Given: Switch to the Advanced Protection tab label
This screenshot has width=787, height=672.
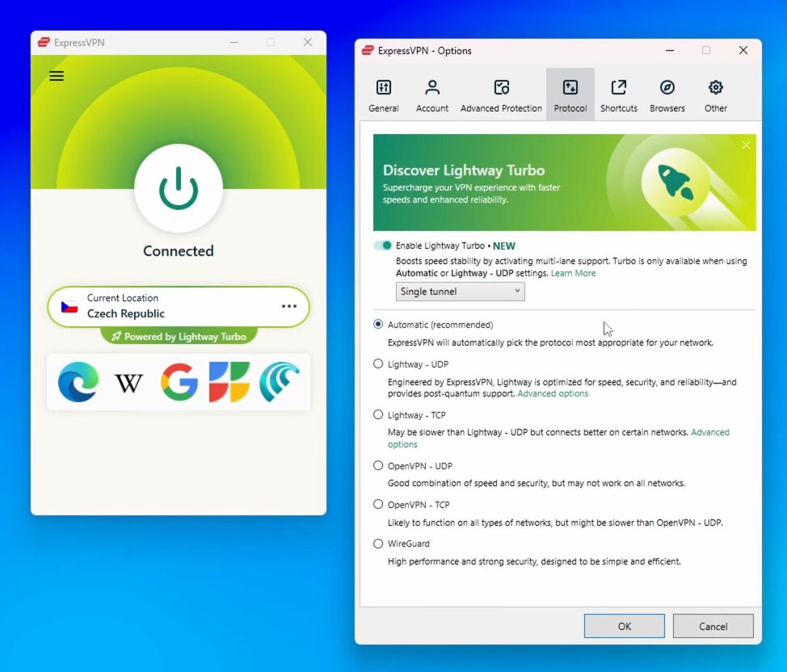Looking at the screenshot, I should (x=502, y=108).
